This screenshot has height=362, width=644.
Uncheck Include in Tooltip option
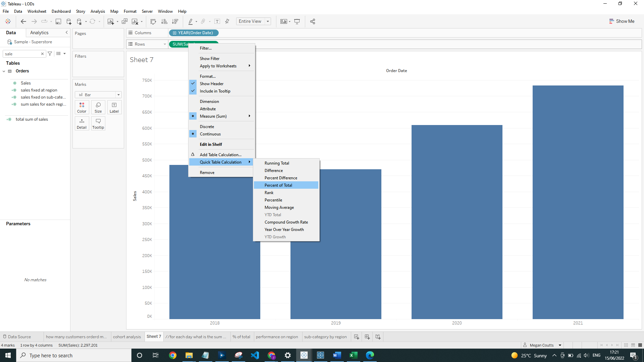pos(215,91)
